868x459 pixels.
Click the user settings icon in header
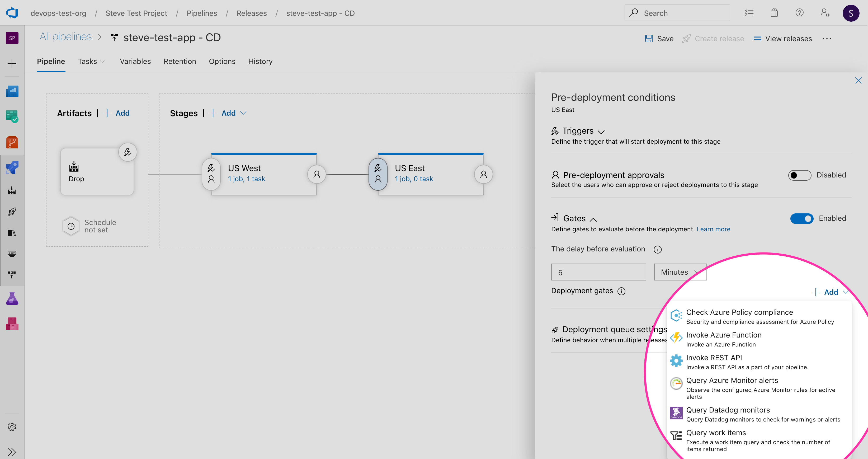[x=825, y=12]
